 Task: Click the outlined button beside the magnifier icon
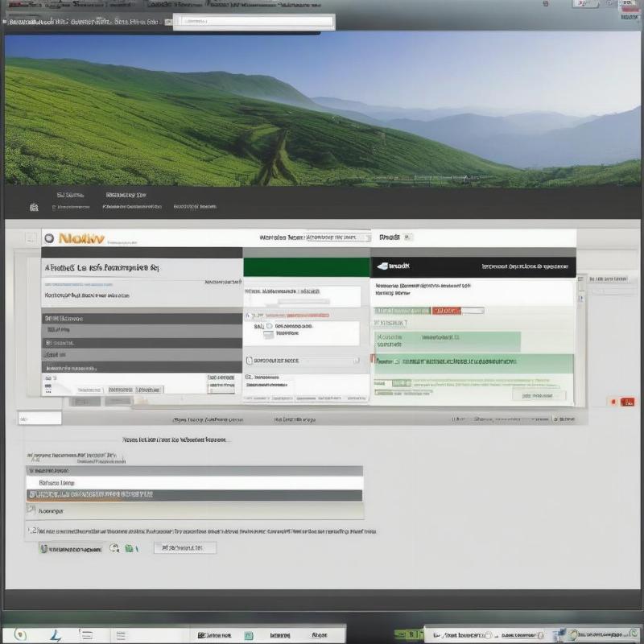click(184, 548)
